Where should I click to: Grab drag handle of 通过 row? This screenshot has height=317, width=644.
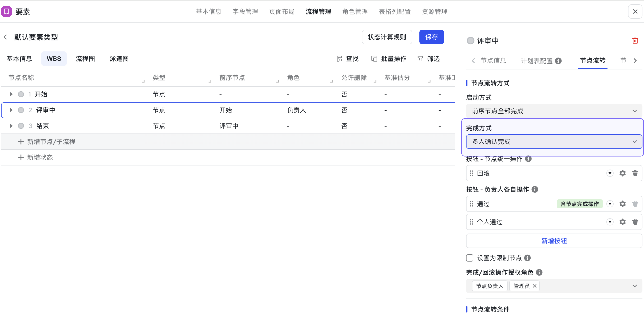click(x=471, y=204)
